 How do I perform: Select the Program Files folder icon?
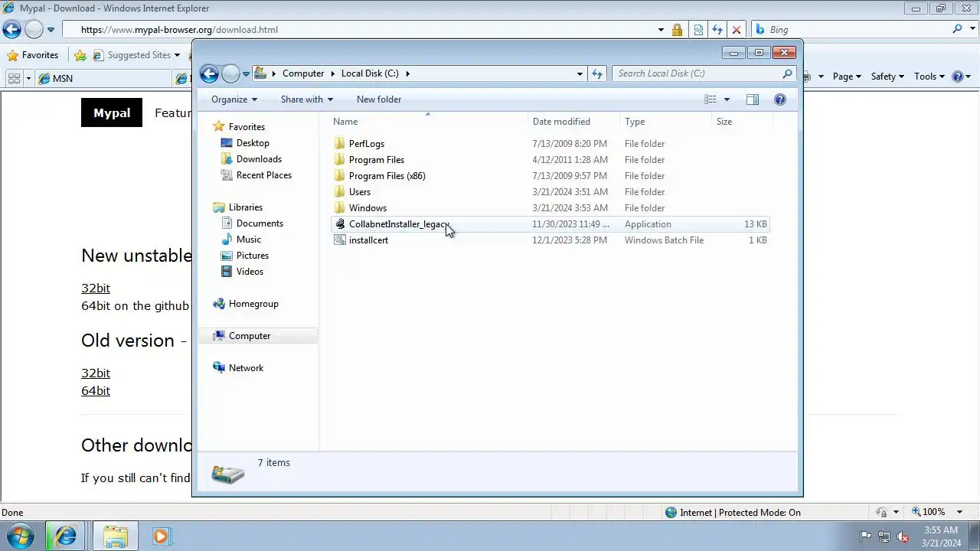pyautogui.click(x=340, y=160)
